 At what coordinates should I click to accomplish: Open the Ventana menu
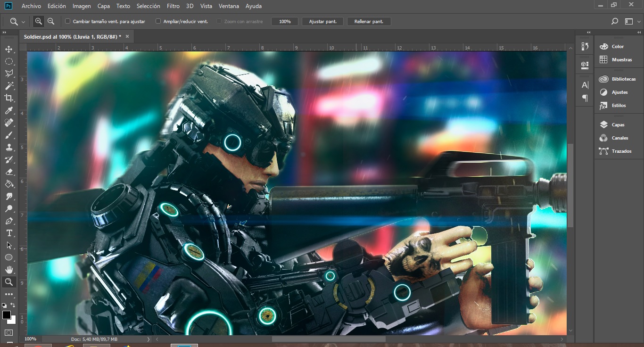(229, 6)
